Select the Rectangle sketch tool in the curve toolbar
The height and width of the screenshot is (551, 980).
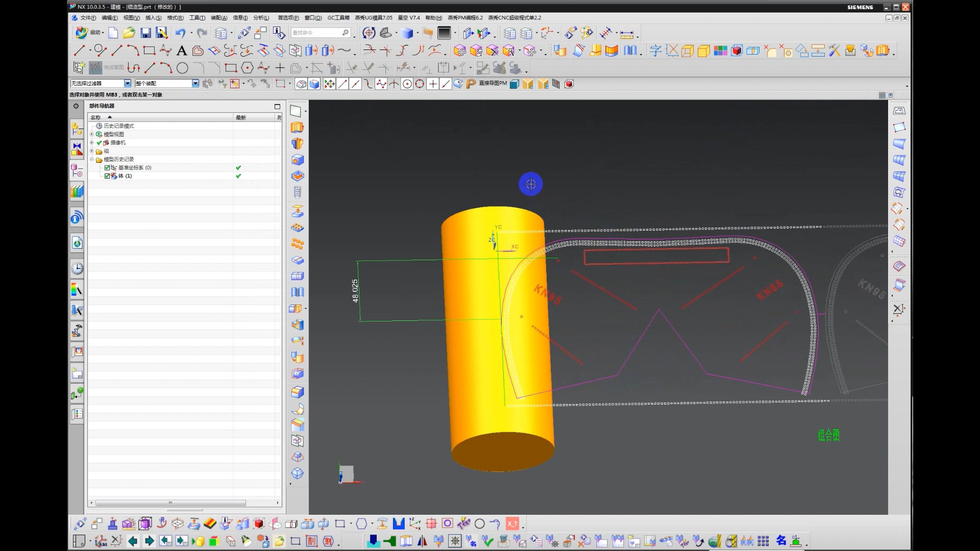pyautogui.click(x=149, y=51)
